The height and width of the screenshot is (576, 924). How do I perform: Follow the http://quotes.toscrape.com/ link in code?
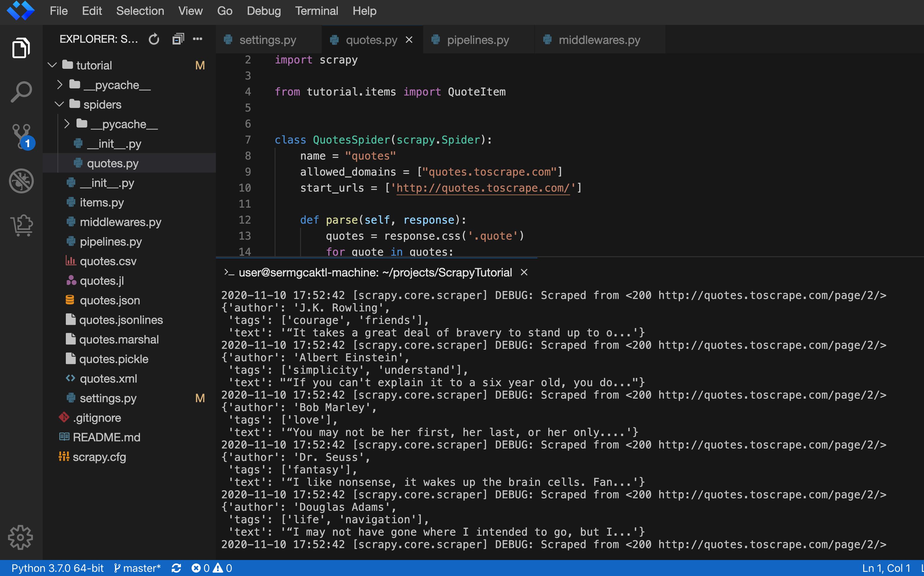pyautogui.click(x=483, y=188)
